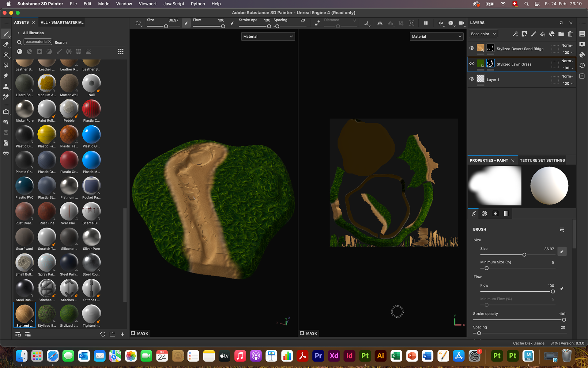Add a folder in Layers panel

561,34
